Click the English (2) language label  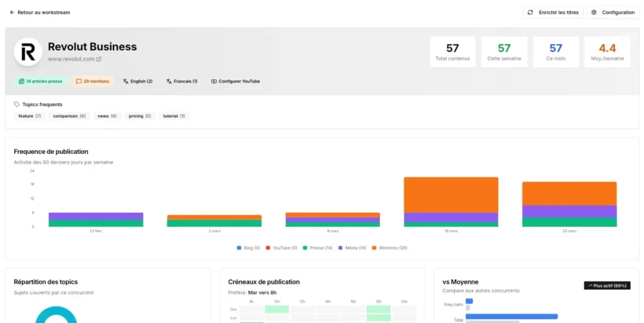(142, 81)
